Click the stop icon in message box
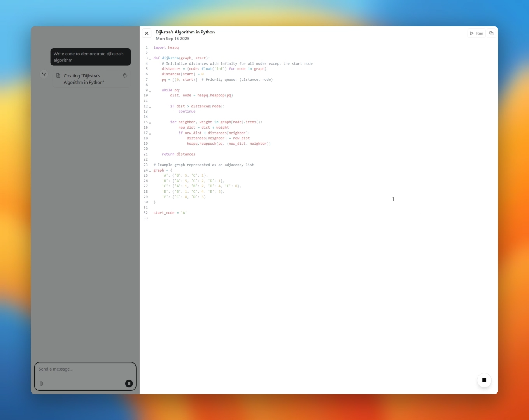The height and width of the screenshot is (420, 529). (x=129, y=383)
